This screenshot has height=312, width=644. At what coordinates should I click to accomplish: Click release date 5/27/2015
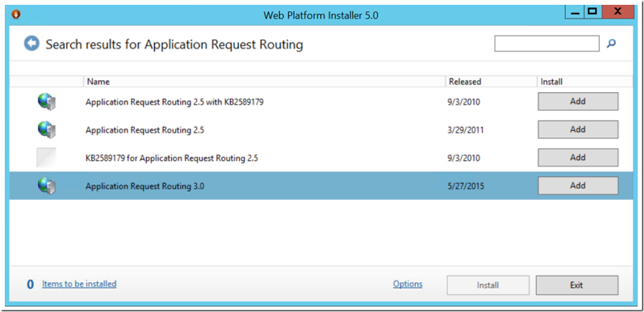466,187
